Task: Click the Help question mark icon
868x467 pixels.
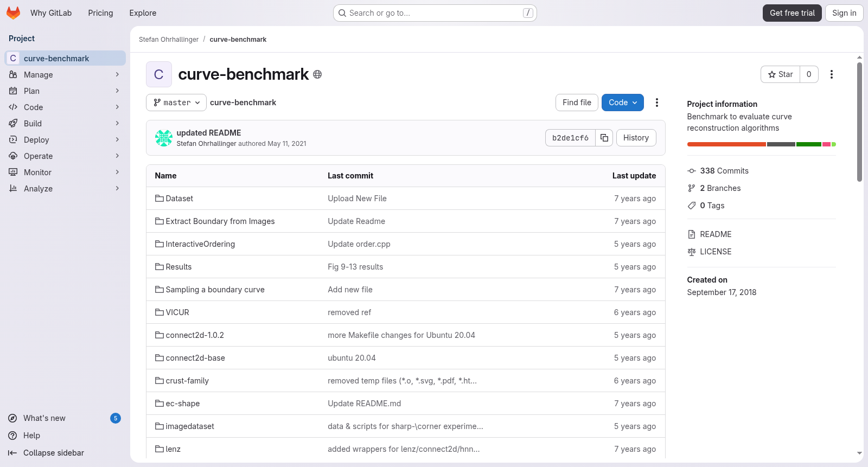Action: (x=12, y=436)
